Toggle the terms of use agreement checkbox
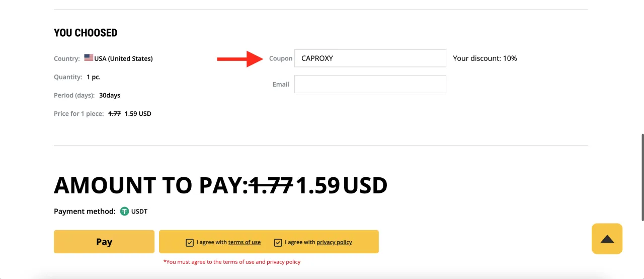The width and height of the screenshot is (644, 279). [x=190, y=242]
